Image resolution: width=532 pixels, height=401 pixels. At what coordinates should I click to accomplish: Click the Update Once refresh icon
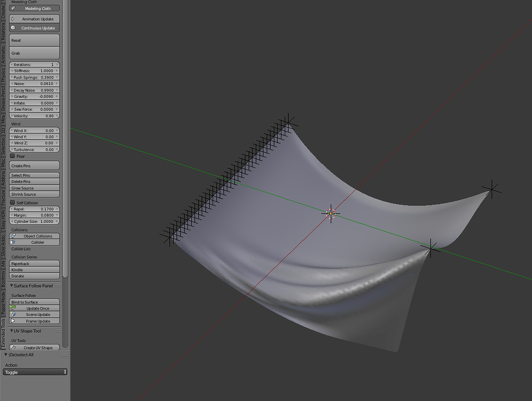click(x=13, y=307)
